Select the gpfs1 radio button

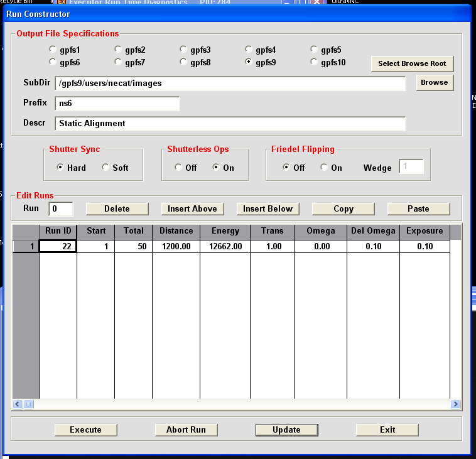[53, 49]
